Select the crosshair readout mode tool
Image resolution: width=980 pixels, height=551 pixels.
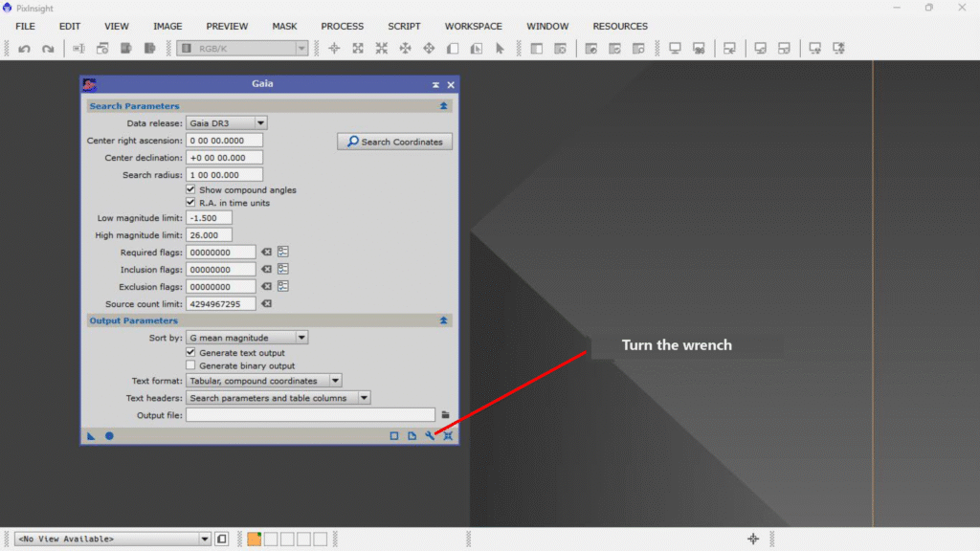pyautogui.click(x=334, y=48)
